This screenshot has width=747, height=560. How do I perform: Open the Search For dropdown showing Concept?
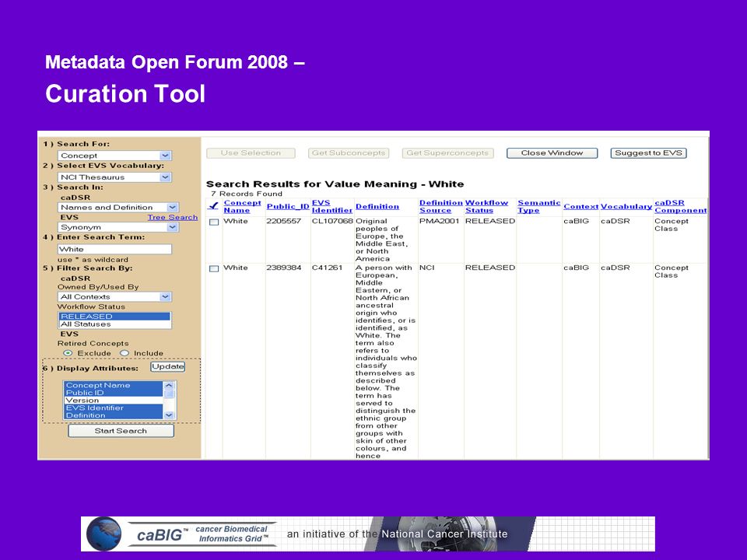[x=114, y=156]
